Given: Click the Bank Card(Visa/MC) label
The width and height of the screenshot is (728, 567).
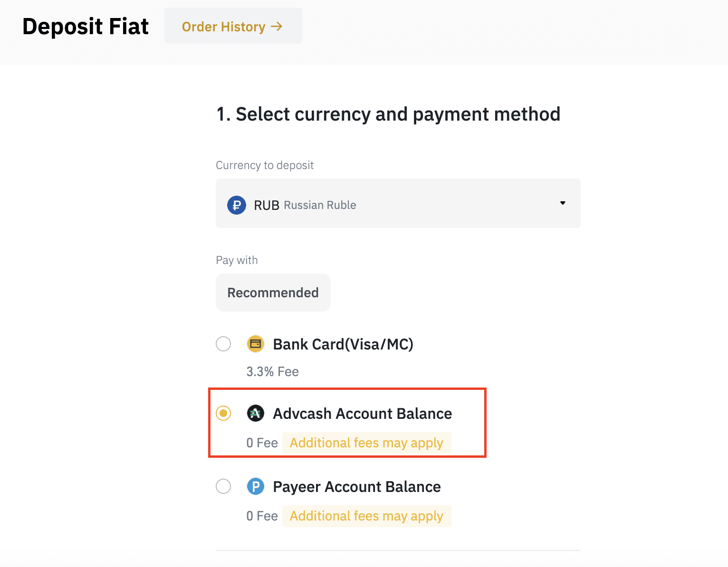Looking at the screenshot, I should coord(343,344).
